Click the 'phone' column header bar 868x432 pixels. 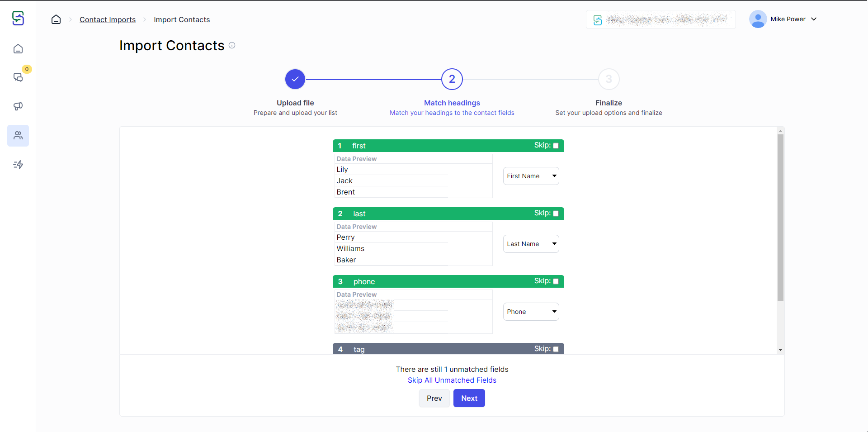(x=448, y=281)
